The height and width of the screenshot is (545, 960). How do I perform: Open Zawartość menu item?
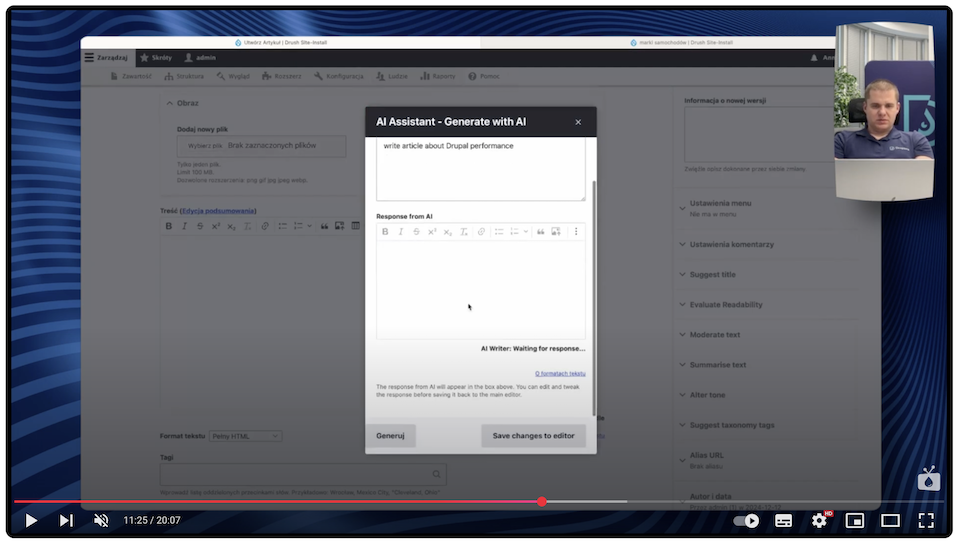tap(131, 77)
